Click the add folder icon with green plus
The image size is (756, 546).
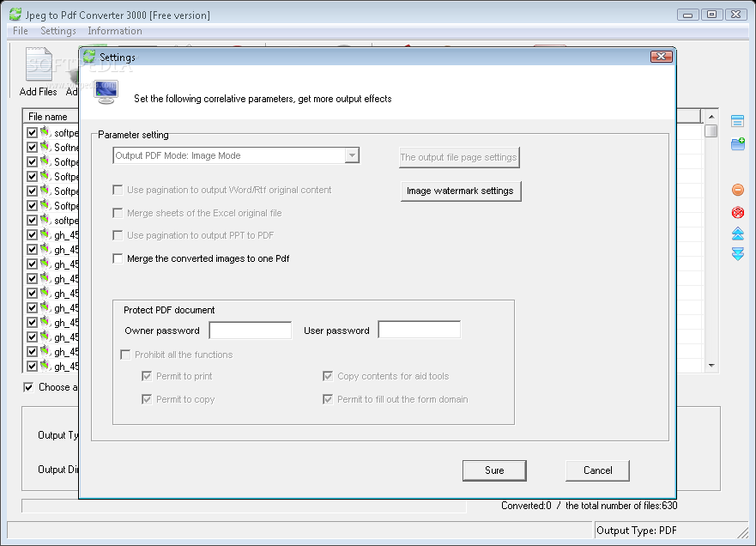[738, 143]
